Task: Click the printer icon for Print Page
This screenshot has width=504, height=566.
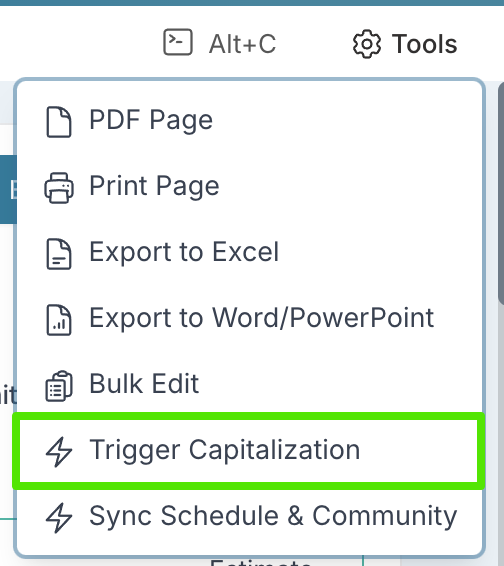Action: pos(59,188)
